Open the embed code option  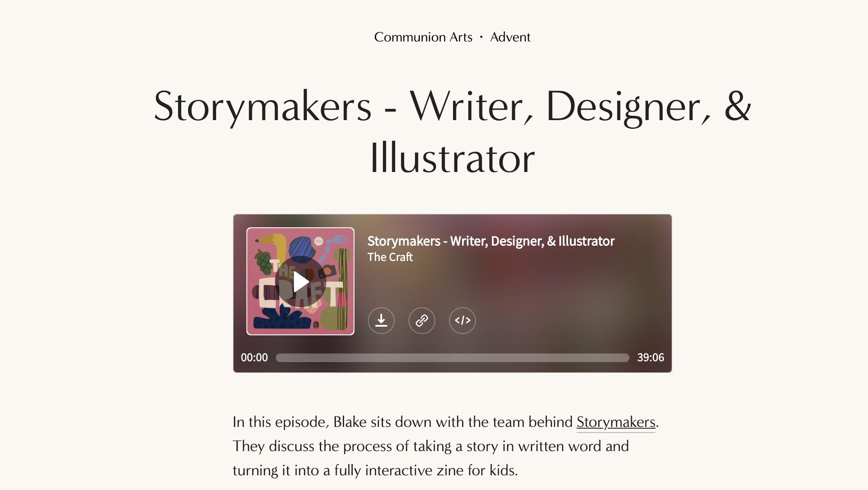(x=462, y=321)
